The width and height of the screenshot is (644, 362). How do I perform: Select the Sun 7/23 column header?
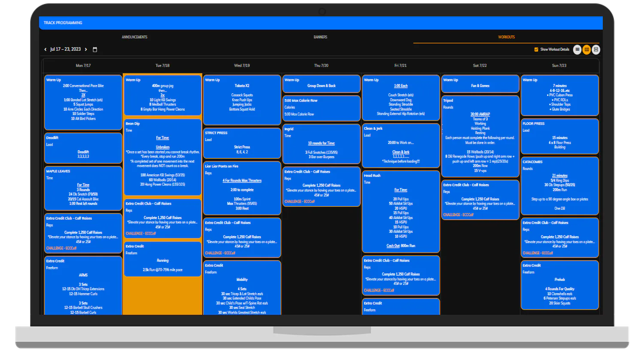pos(559,66)
